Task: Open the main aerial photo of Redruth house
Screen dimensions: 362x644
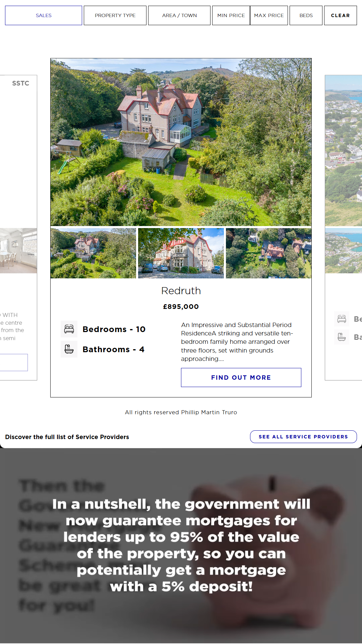Action: (x=181, y=142)
